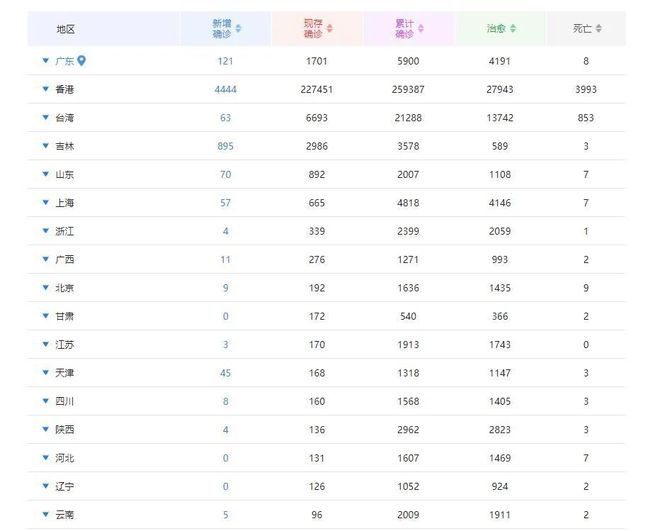The width and height of the screenshot is (660, 531).
Task: Expand the 吉林 row arrow
Action: coord(46,146)
